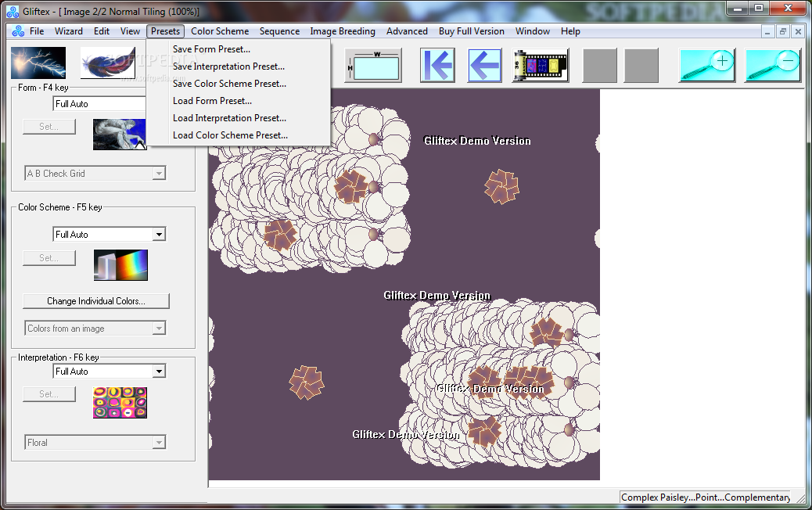
Task: Click the zoom in magnifier icon
Action: click(707, 65)
